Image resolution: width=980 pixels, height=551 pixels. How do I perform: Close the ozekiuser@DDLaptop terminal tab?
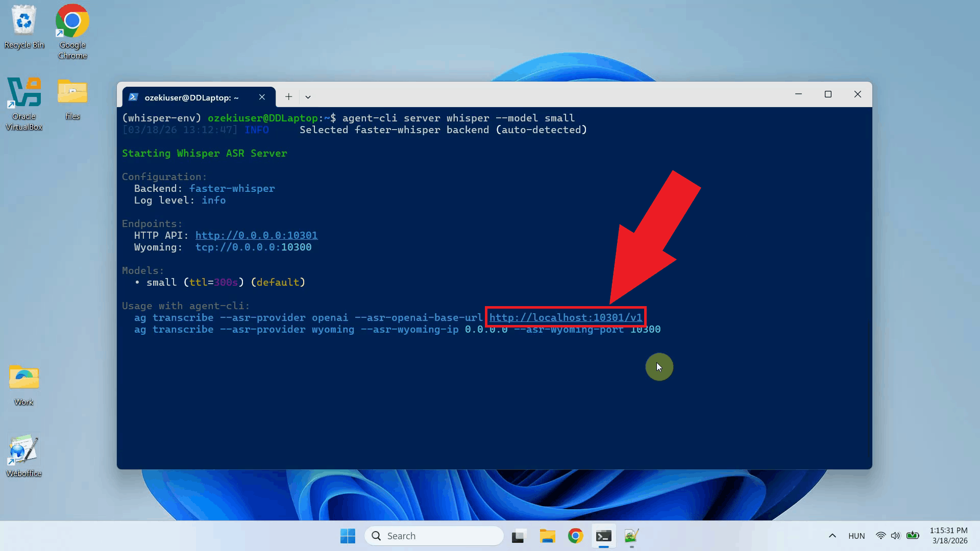(x=262, y=97)
